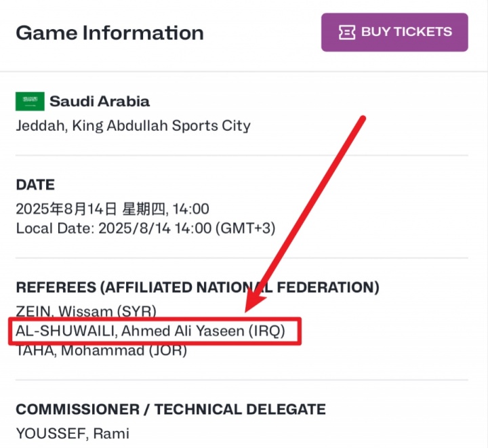Viewport: 488px width, 448px height.
Task: Select commissioner YOUSSEF, Rami
Action: (x=73, y=433)
